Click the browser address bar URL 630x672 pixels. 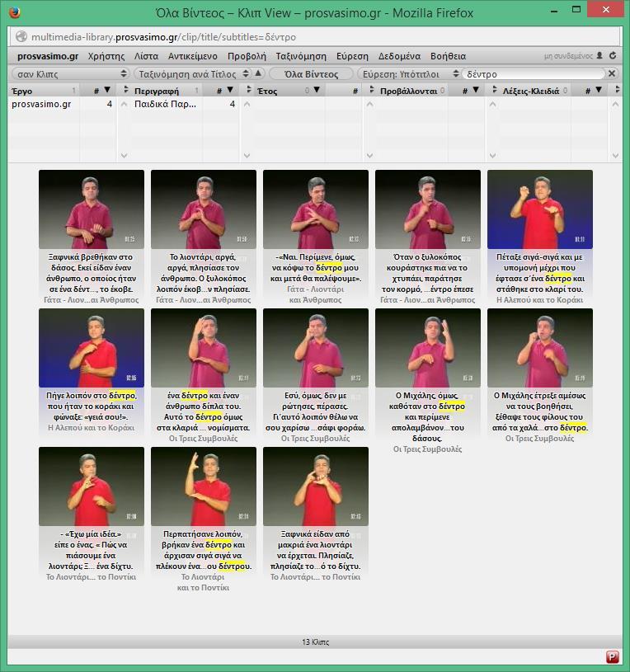163,37
